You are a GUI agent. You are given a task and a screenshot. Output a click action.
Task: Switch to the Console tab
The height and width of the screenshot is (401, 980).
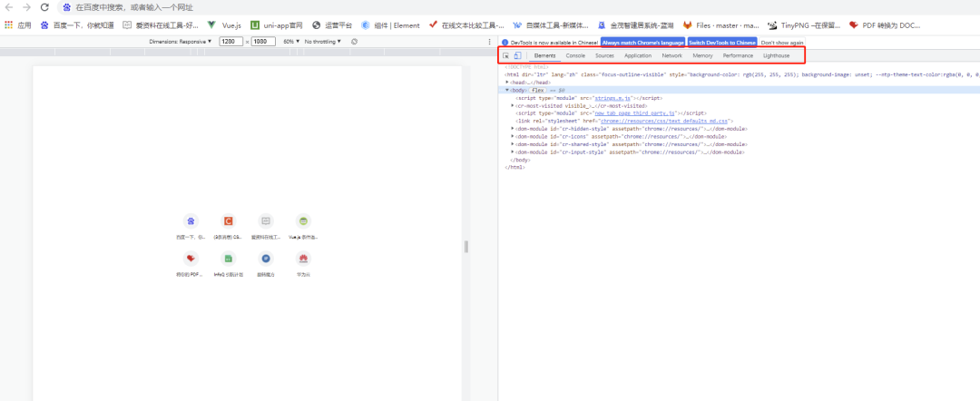(575, 55)
